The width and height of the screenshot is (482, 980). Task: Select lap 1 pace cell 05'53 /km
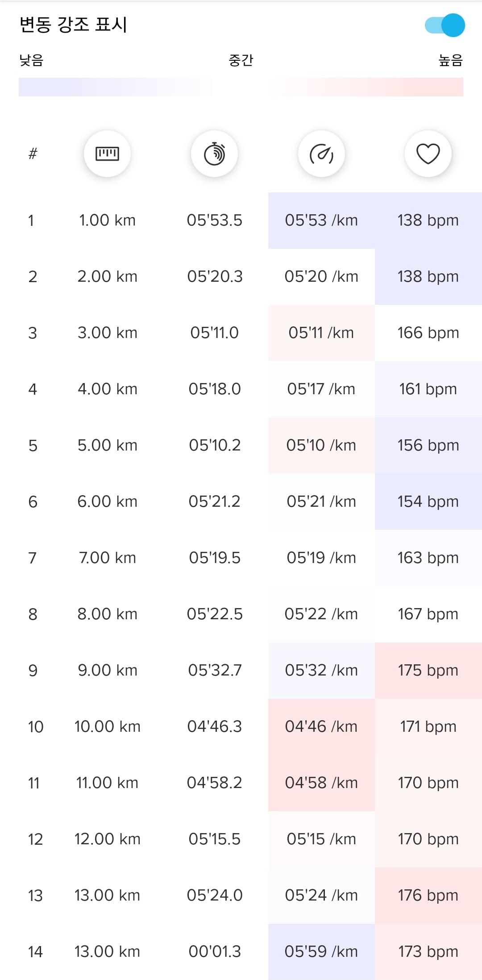coord(321,221)
